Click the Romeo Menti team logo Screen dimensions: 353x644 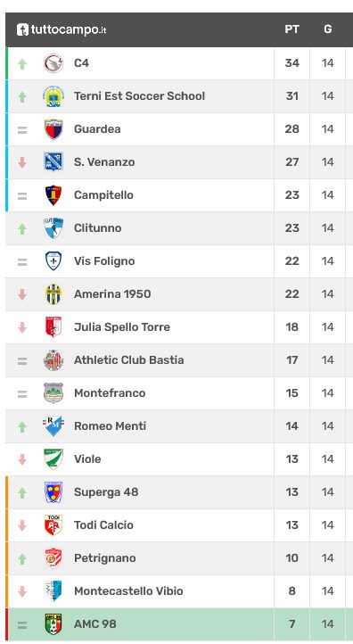(53, 426)
